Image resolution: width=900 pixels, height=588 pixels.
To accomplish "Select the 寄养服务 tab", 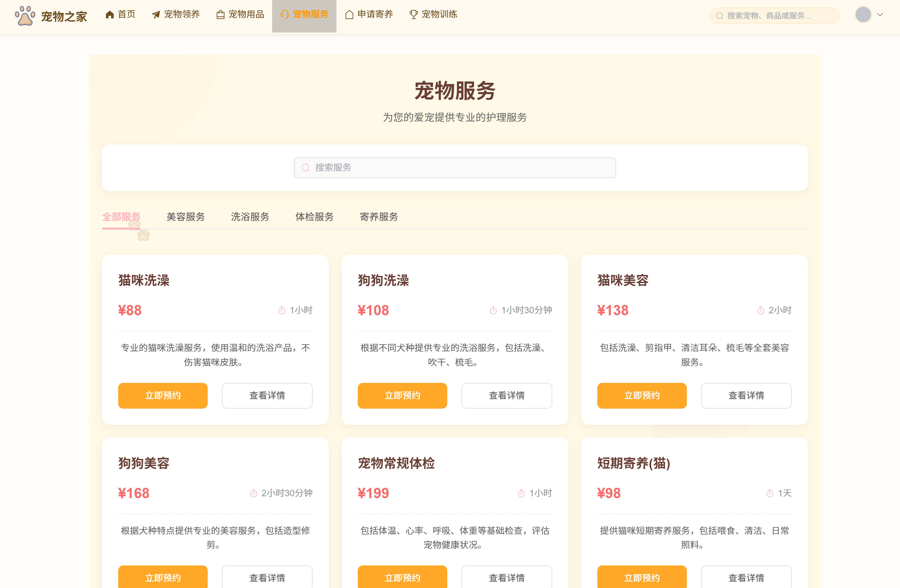I will point(379,217).
